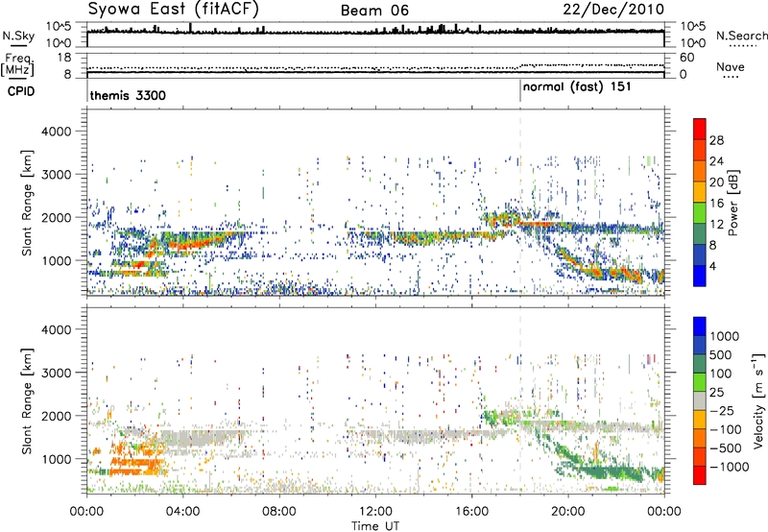768x532 pixels.
Task: Click the '2000' tick of the velocity panel
Action: click(x=57, y=416)
